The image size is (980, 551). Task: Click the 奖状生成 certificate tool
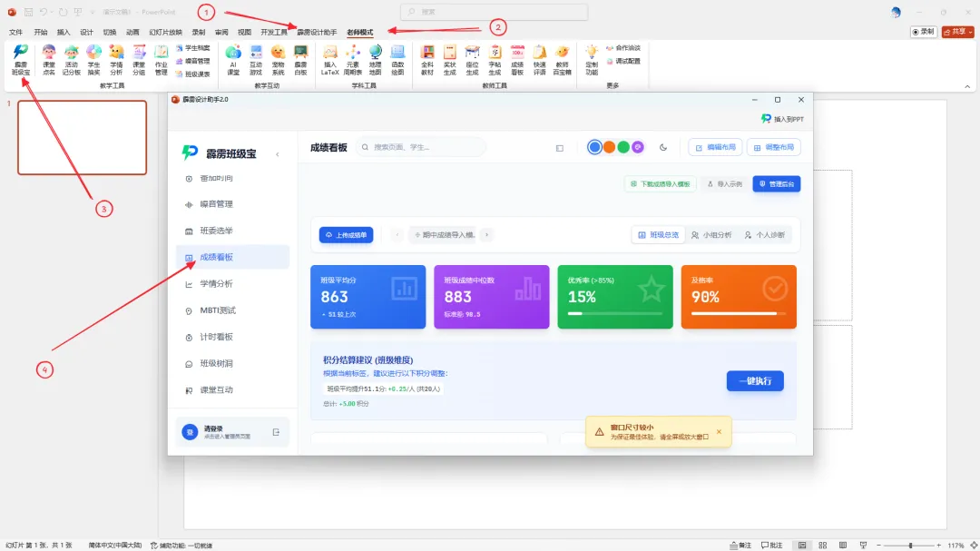point(450,60)
